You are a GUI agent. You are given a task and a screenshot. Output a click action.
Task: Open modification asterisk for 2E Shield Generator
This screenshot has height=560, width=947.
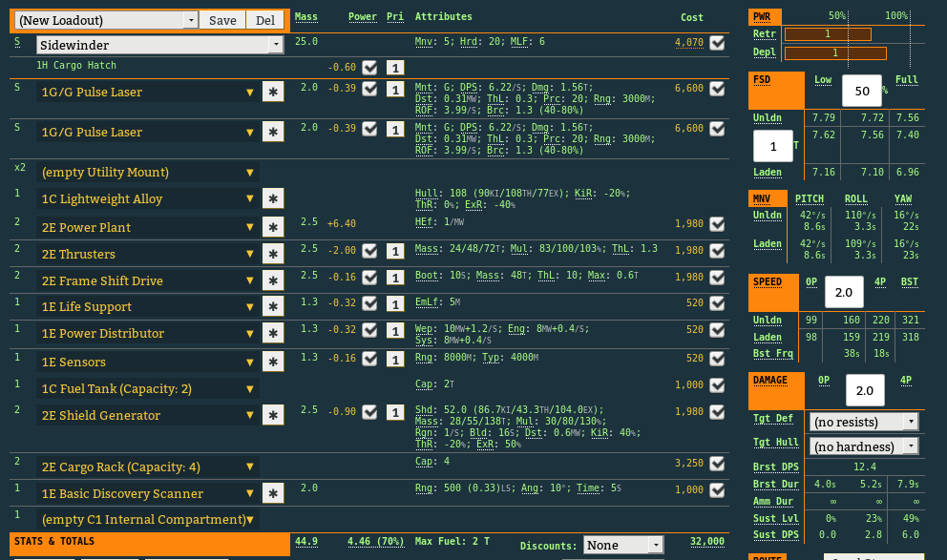(273, 415)
